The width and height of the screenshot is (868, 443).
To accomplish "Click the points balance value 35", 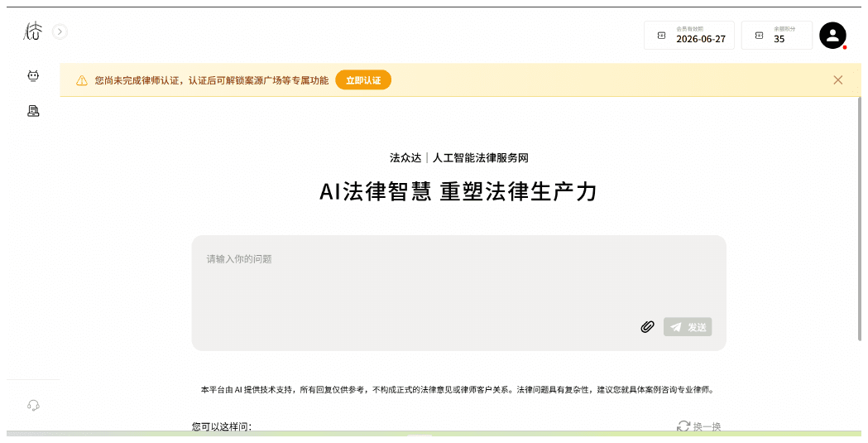I will coord(779,39).
